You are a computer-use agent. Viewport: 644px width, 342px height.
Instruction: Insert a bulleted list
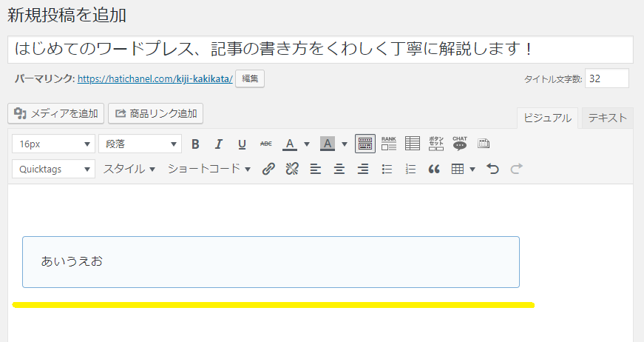pos(387,169)
